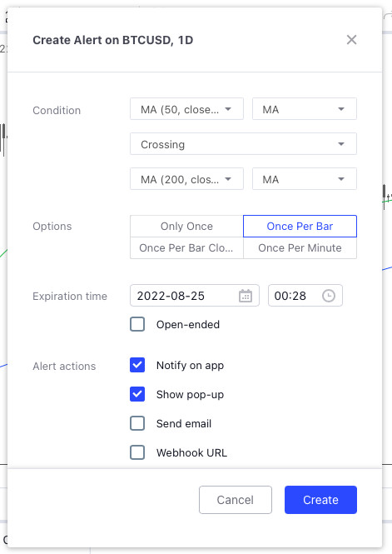Choose the Once Per Bar option
Image resolution: width=392 pixels, height=554 pixels.
300,226
